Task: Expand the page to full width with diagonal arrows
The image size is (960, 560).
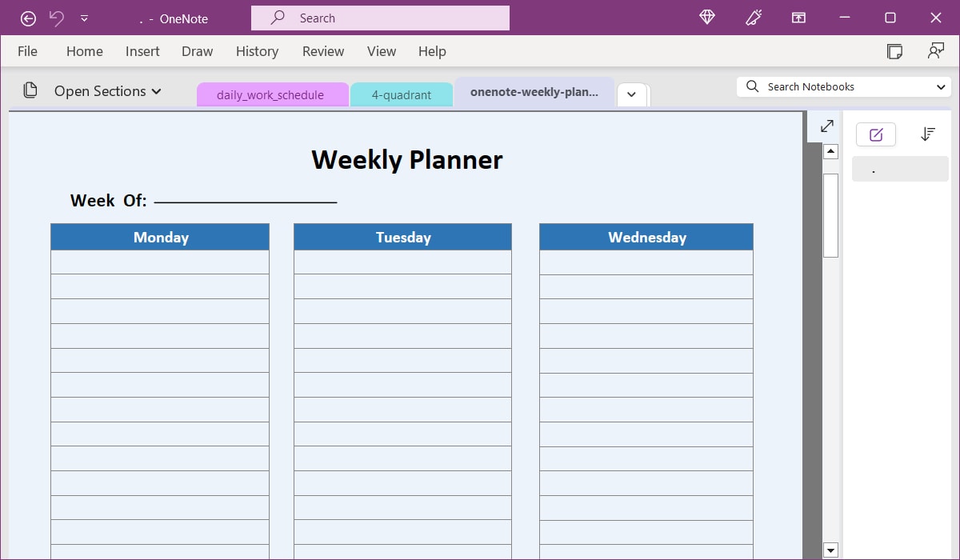Action: [826, 126]
